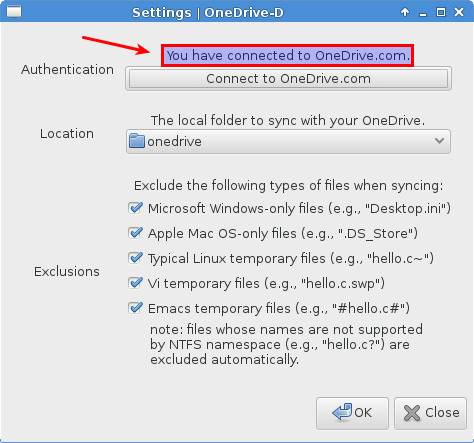
Task: Click the folder icon beside onedrive
Action: pyautogui.click(x=137, y=141)
